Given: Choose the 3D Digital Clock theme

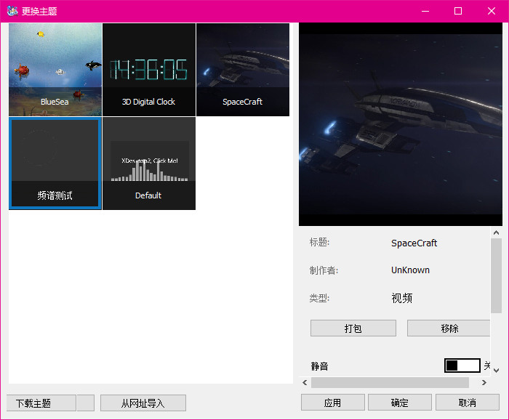Looking at the screenshot, I should [x=149, y=69].
